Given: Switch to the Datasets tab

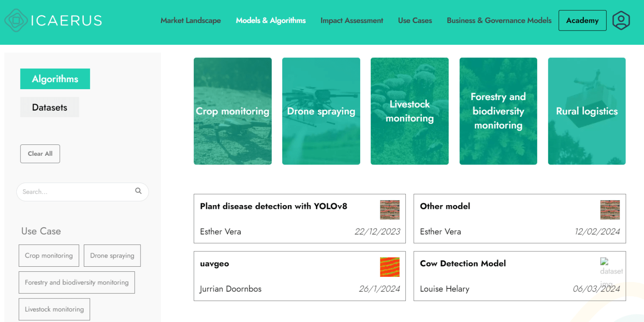Looking at the screenshot, I should pos(49,107).
